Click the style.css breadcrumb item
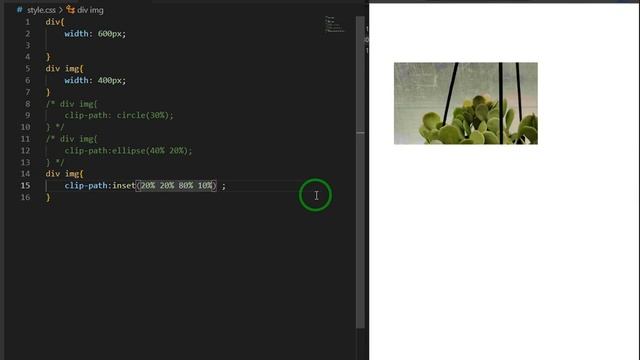 pos(41,10)
